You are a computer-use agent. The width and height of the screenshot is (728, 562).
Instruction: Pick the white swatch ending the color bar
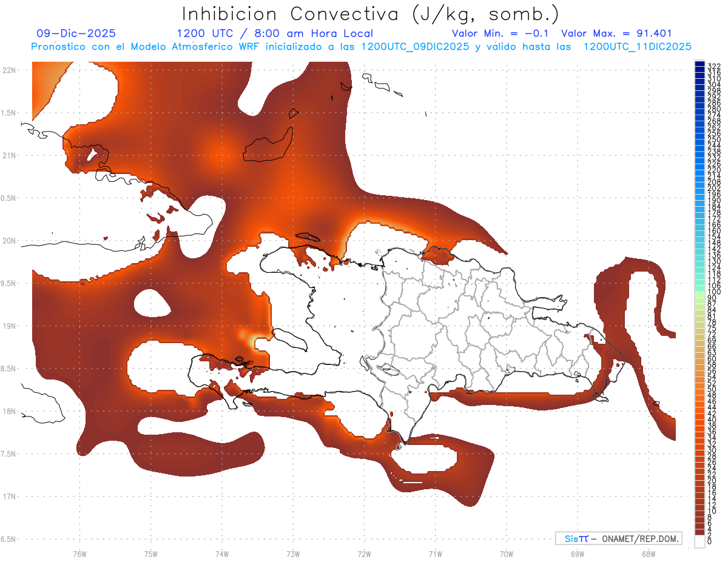(699, 541)
